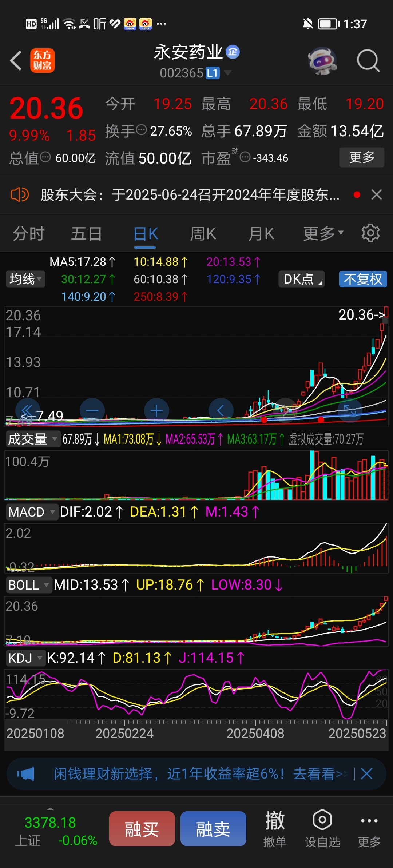Image resolution: width=393 pixels, height=868 pixels.
Task: Tap the blue 企 badge icon
Action: pos(233,52)
